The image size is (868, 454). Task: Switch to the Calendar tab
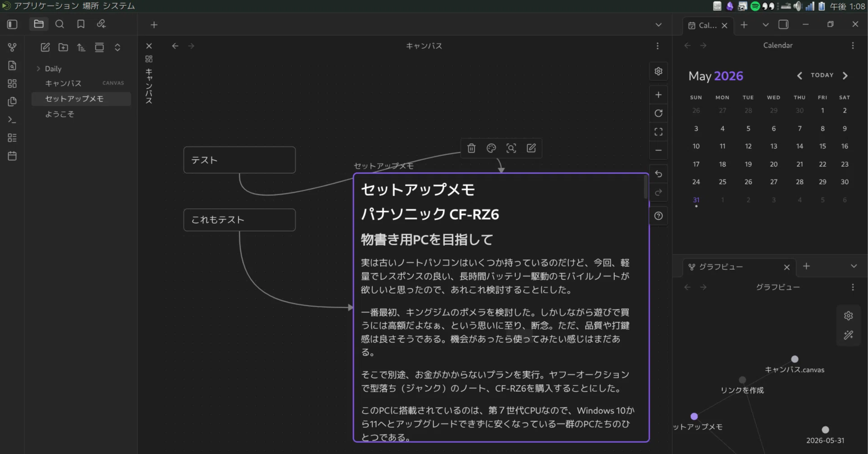pyautogui.click(x=703, y=25)
